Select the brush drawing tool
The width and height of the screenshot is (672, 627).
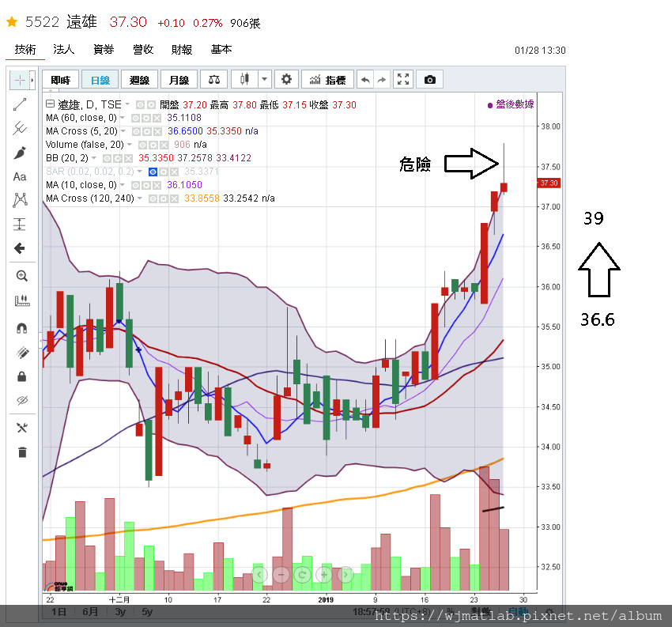(20, 153)
